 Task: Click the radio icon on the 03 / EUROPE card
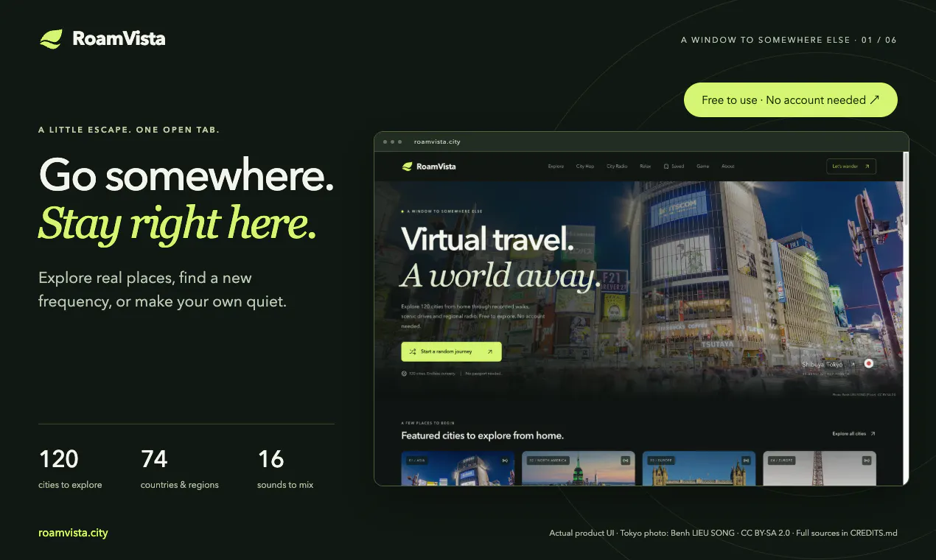[x=746, y=461]
